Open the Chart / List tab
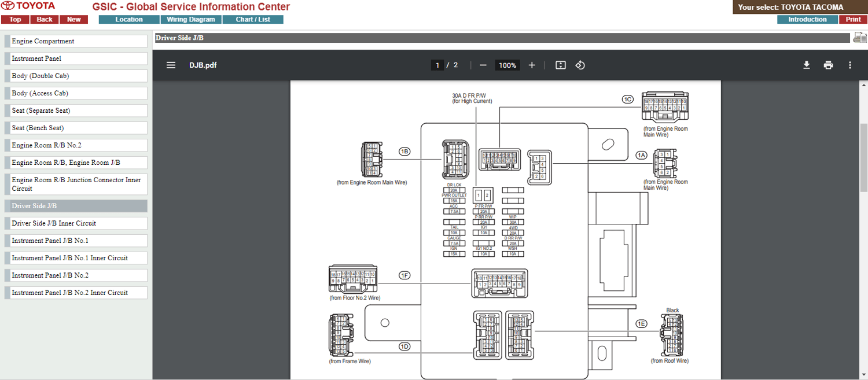The height and width of the screenshot is (380, 868). tap(253, 20)
